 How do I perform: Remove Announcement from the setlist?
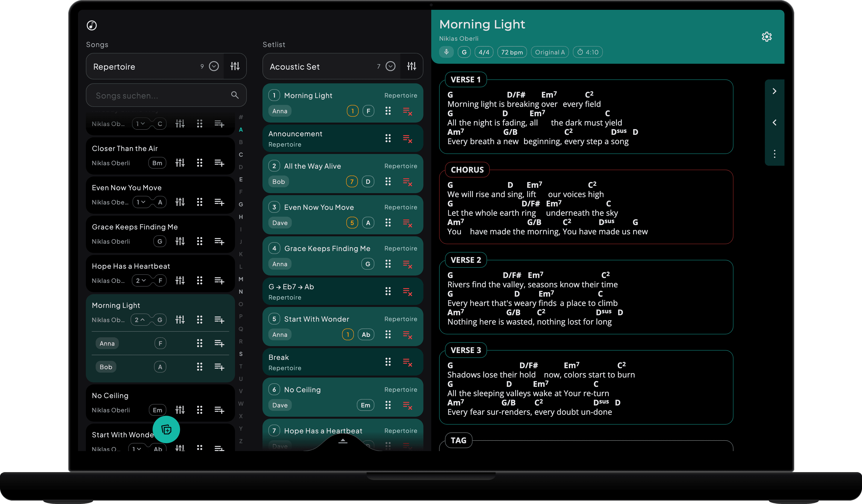[x=407, y=139]
